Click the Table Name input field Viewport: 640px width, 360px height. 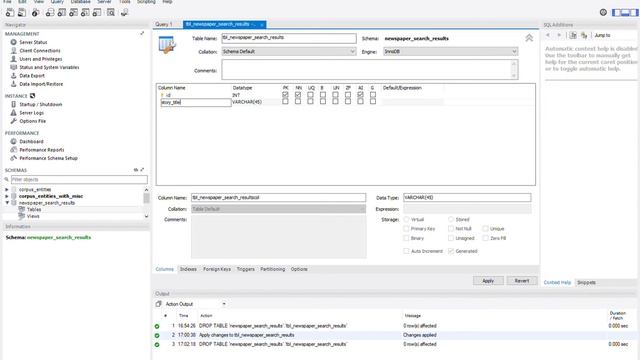click(289, 38)
